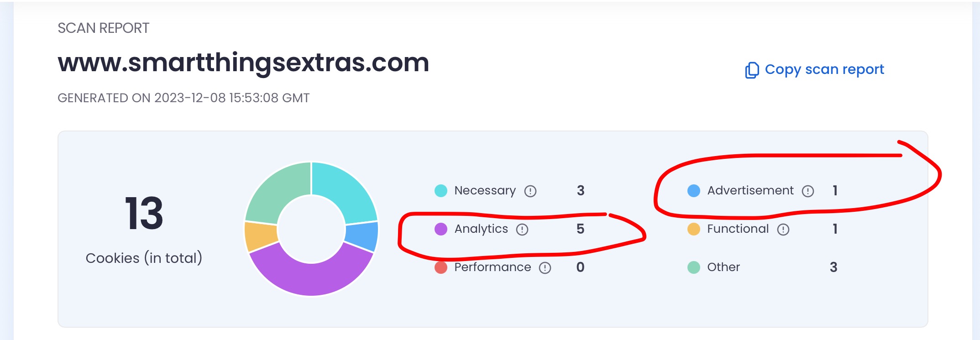This screenshot has width=980, height=340.
Task: Click the blue Advertisement legend dot
Action: (694, 191)
